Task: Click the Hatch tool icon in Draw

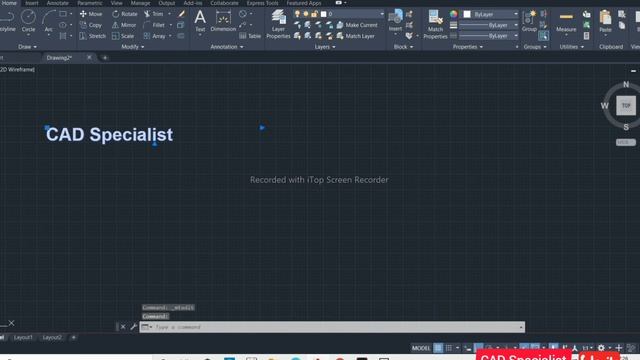Action: [63, 36]
